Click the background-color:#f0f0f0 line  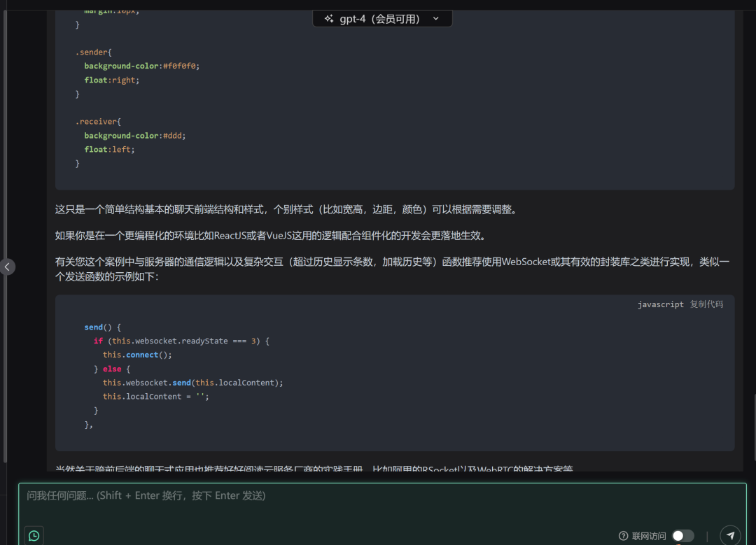(141, 66)
